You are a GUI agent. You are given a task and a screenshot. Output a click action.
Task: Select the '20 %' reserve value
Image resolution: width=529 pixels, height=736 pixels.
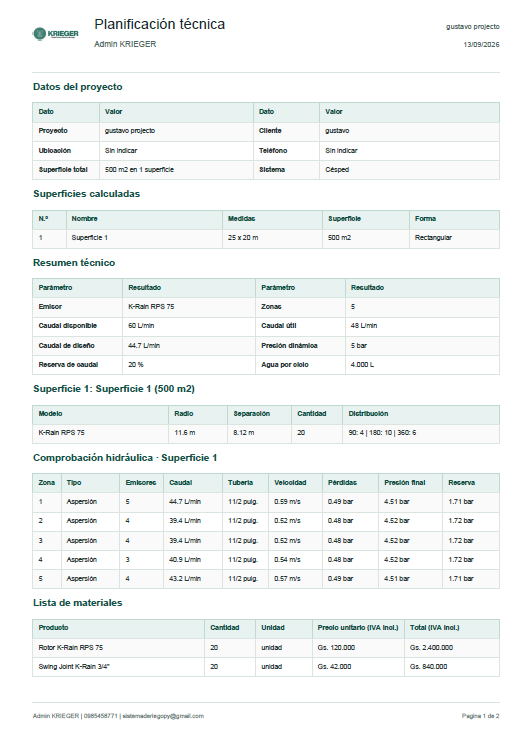[x=136, y=364]
